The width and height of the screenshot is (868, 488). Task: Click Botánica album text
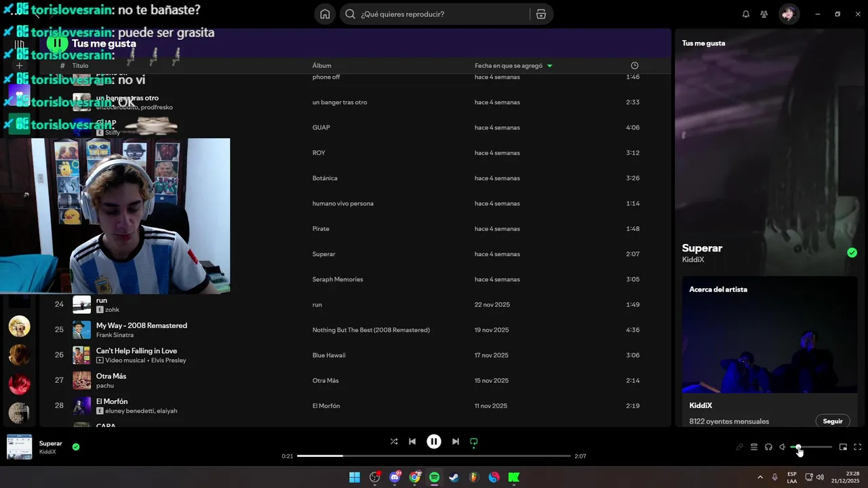(x=325, y=178)
